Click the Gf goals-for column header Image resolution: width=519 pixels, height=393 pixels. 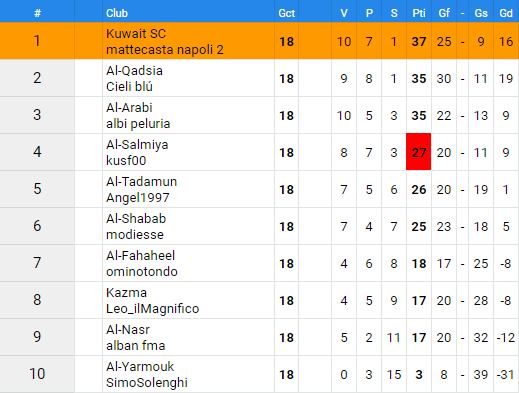click(444, 13)
